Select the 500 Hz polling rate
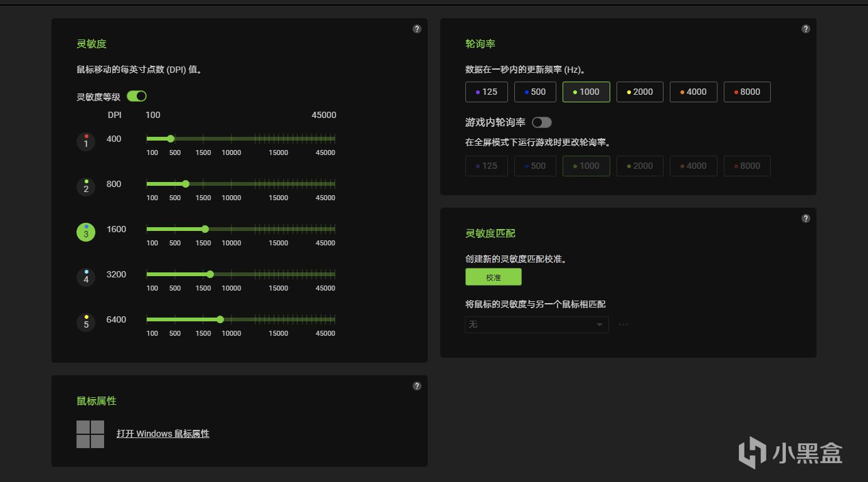 [x=534, y=92]
